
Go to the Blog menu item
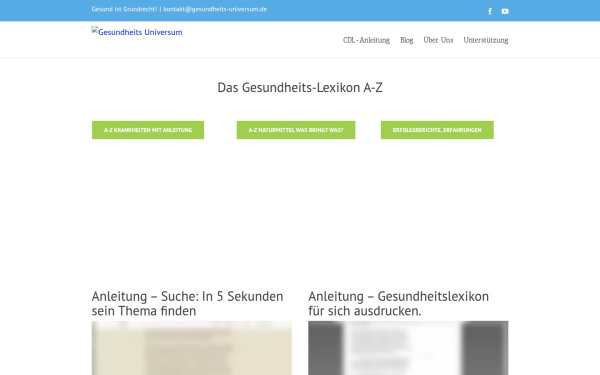coord(406,40)
